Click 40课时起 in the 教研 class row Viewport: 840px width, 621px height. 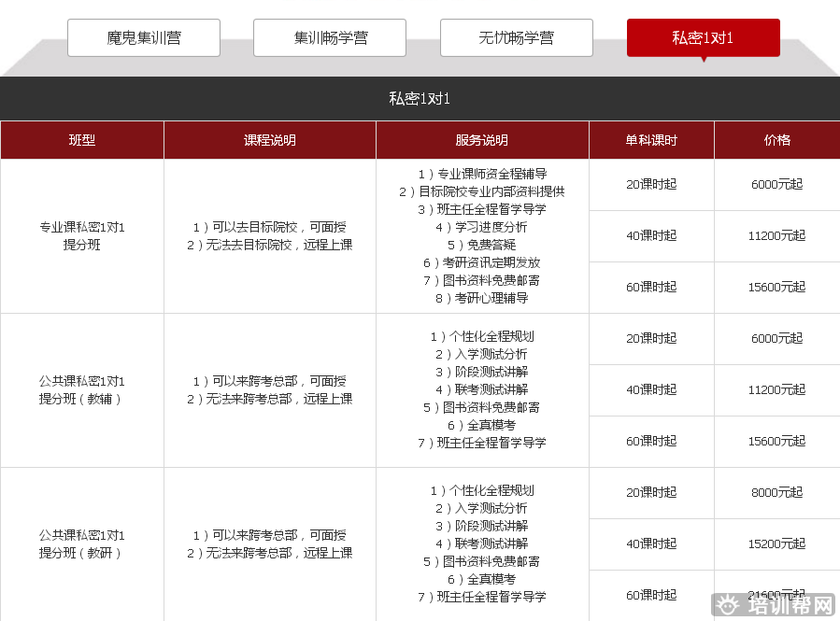tap(651, 543)
